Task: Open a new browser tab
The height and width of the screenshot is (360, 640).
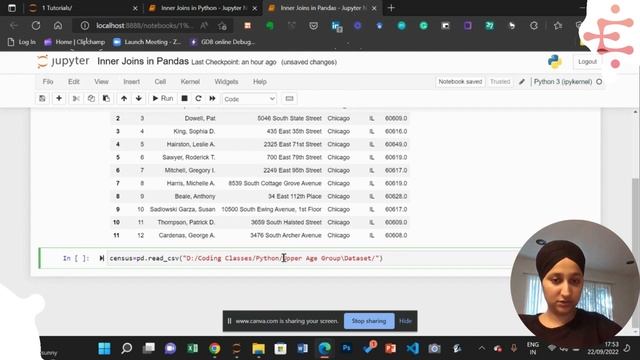Action: (391, 8)
